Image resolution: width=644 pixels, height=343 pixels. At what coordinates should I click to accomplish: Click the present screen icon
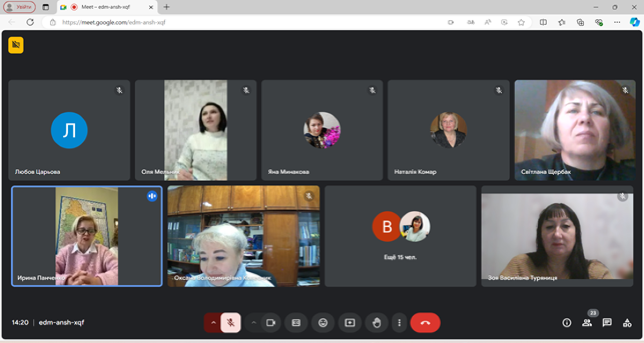click(350, 323)
